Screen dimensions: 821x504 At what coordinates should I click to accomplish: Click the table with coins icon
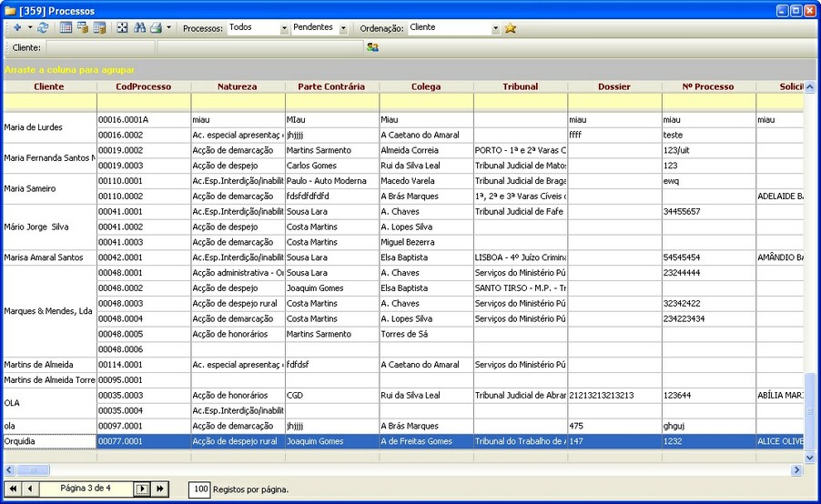(x=99, y=27)
